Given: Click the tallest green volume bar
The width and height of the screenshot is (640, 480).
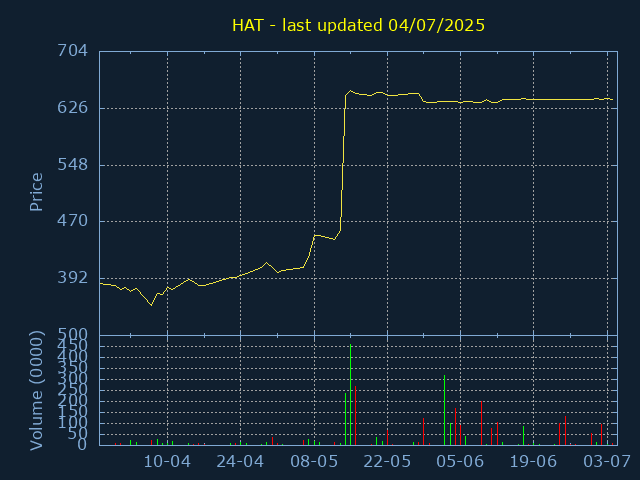Looking at the screenshot, I should pyautogui.click(x=350, y=395).
